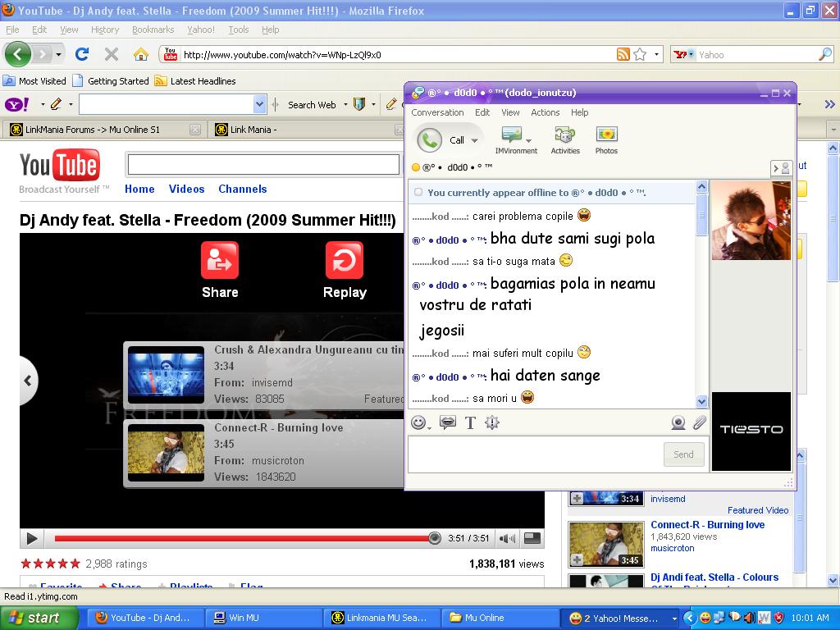Open the Firefox home page
Screen dimensions: 840x630
(x=140, y=54)
